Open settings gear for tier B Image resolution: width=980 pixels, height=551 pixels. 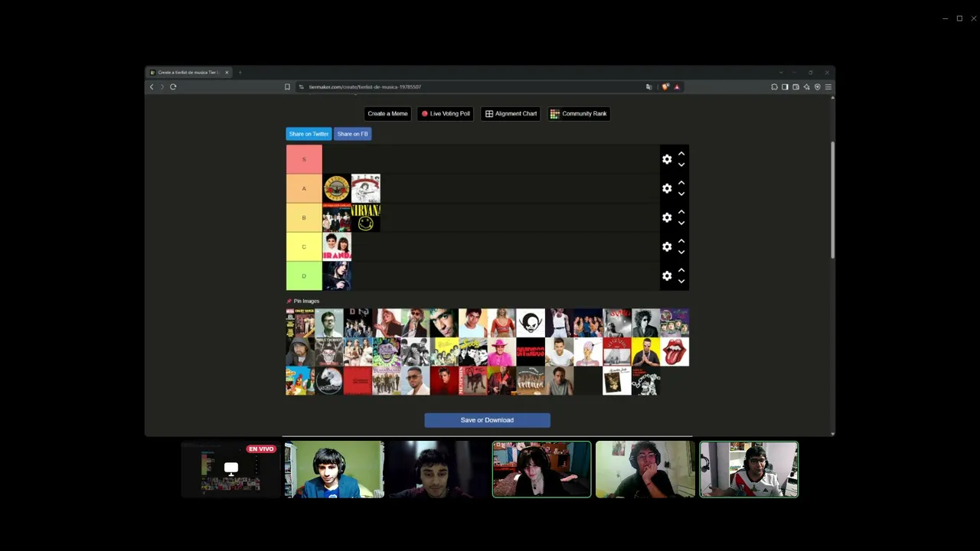[x=667, y=217]
